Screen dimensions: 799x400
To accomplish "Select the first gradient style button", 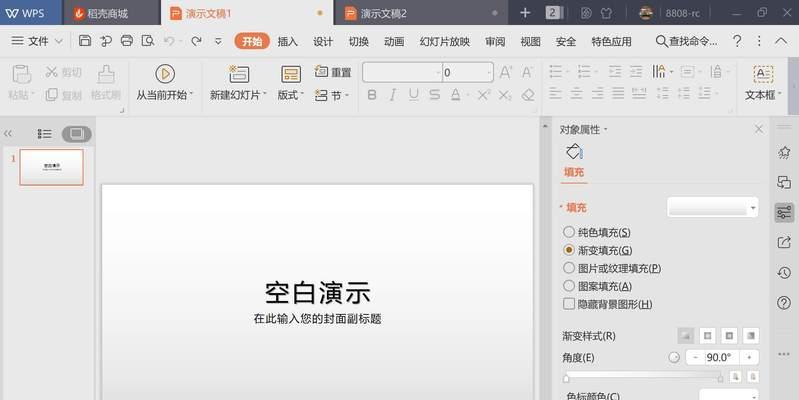I will pyautogui.click(x=686, y=336).
